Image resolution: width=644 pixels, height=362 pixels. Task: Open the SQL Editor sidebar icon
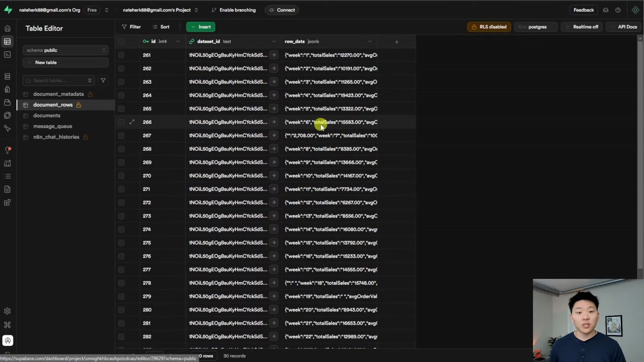point(7,55)
